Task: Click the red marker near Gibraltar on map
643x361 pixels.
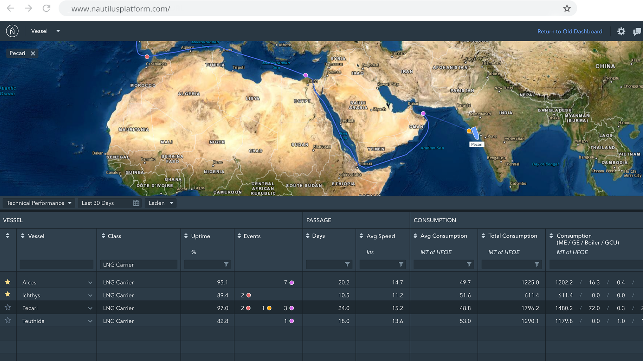Action: (x=147, y=57)
